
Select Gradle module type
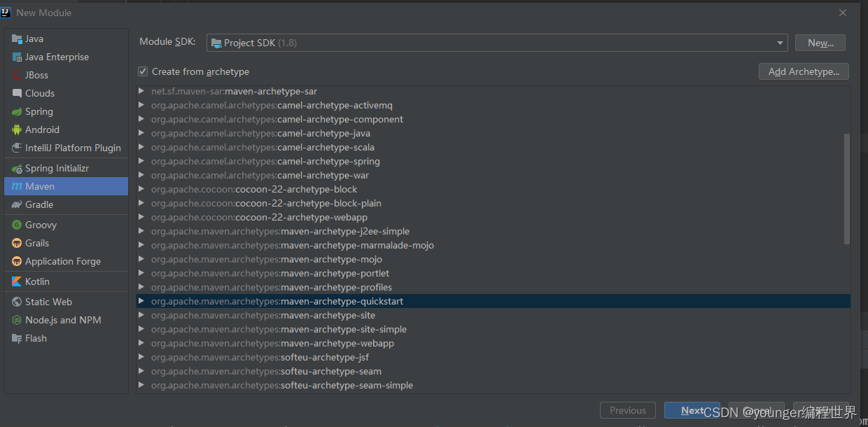pyautogui.click(x=66, y=204)
